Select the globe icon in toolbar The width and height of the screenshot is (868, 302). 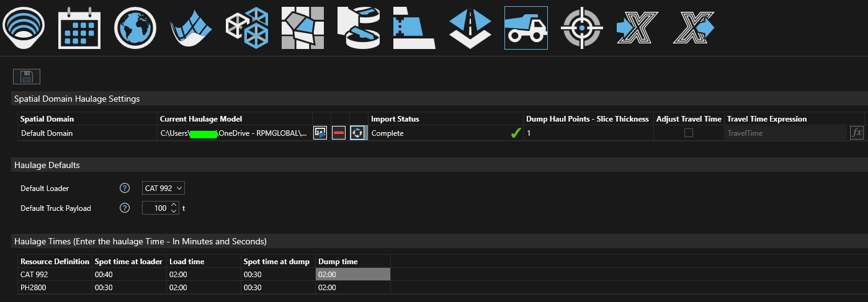coord(135,28)
